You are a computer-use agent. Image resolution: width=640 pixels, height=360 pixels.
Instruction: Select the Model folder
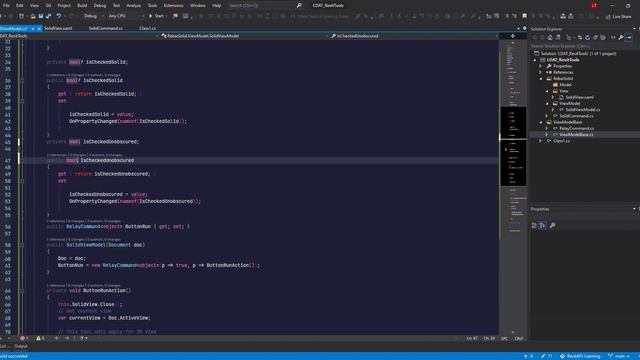click(x=565, y=85)
